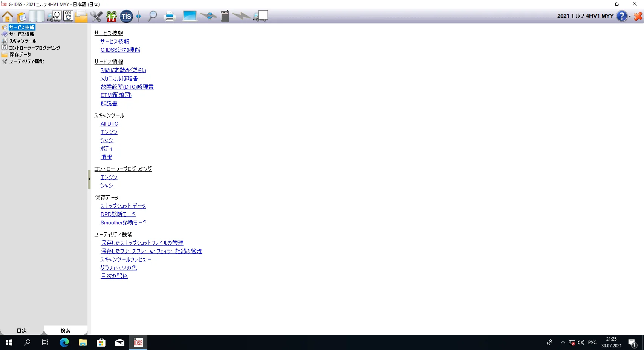Image resolution: width=644 pixels, height=350 pixels.
Task: Open the 情報 link
Action: pyautogui.click(x=106, y=157)
